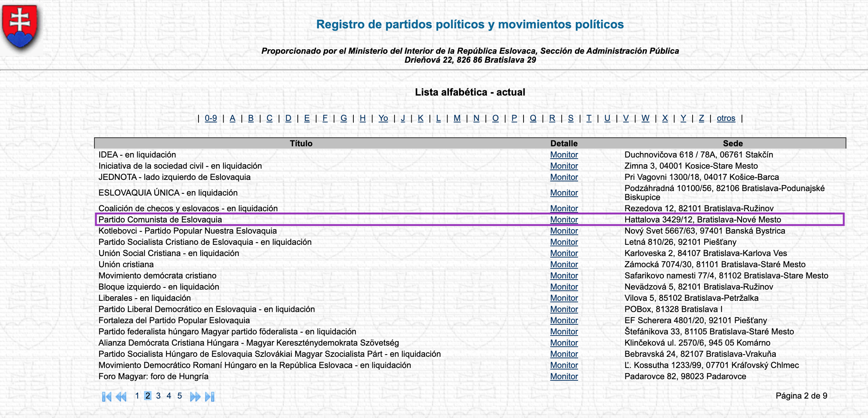The width and height of the screenshot is (868, 418).
Task: Select 'JEDNOTA - lado izquierdo de Eslovaquia' text
Action: click(174, 177)
